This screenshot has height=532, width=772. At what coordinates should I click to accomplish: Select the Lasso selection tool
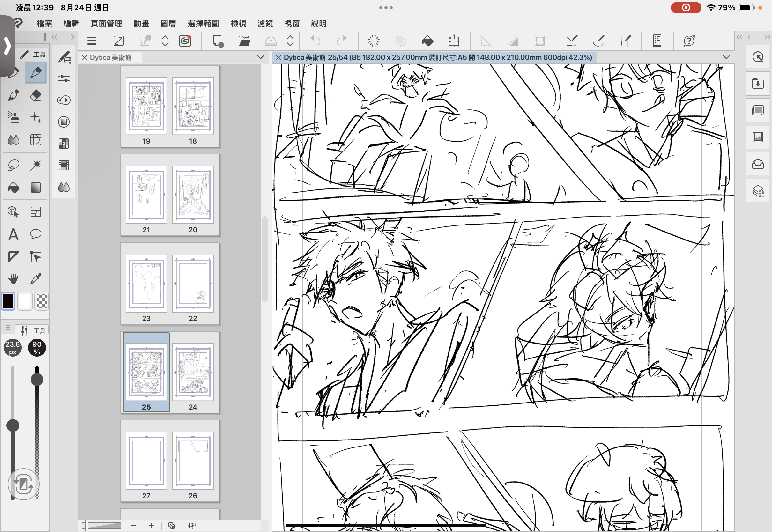pyautogui.click(x=13, y=165)
